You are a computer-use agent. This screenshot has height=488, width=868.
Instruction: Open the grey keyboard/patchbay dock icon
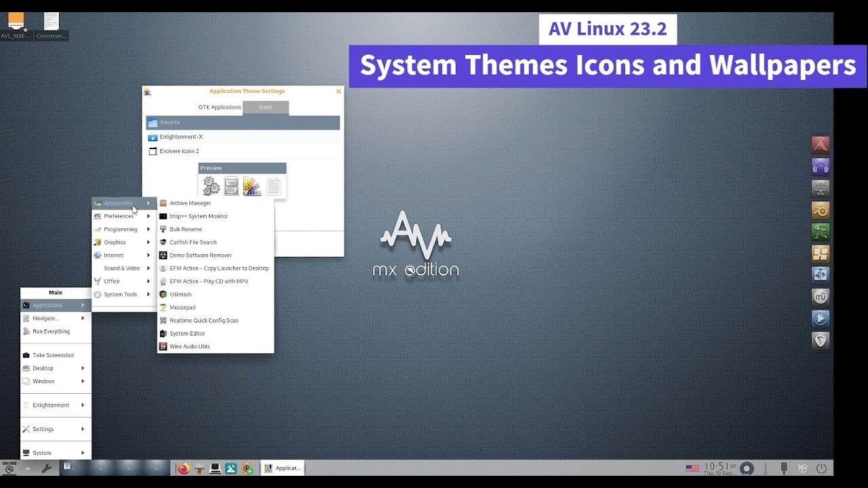821,188
